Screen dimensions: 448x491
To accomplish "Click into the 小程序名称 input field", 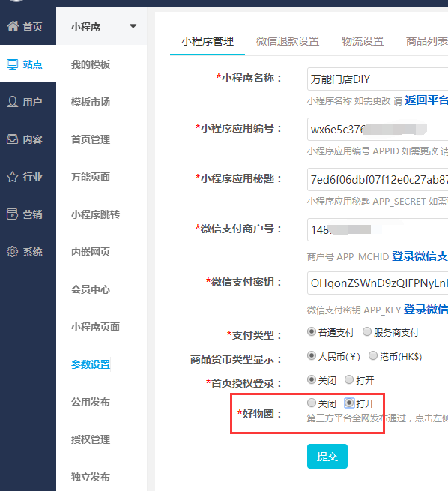I will point(378,79).
